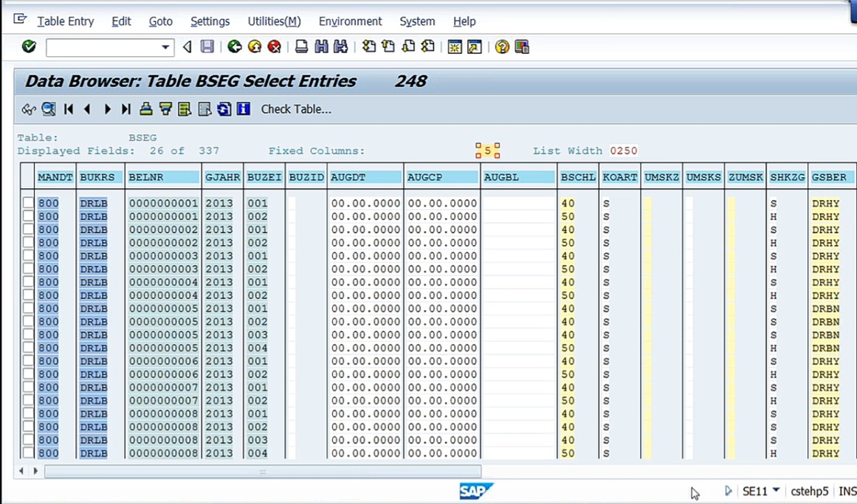Viewport: 857px width, 504px height.
Task: Go to first entry in the table toolbar
Action: [x=69, y=109]
